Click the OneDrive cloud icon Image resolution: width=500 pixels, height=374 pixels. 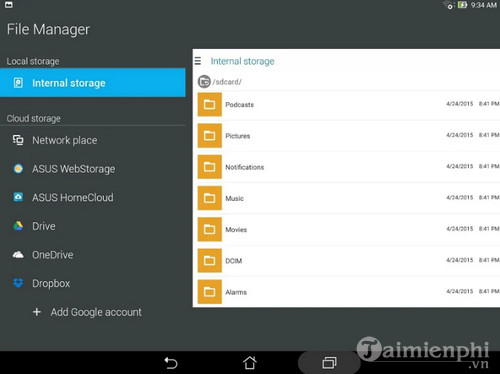tap(18, 255)
